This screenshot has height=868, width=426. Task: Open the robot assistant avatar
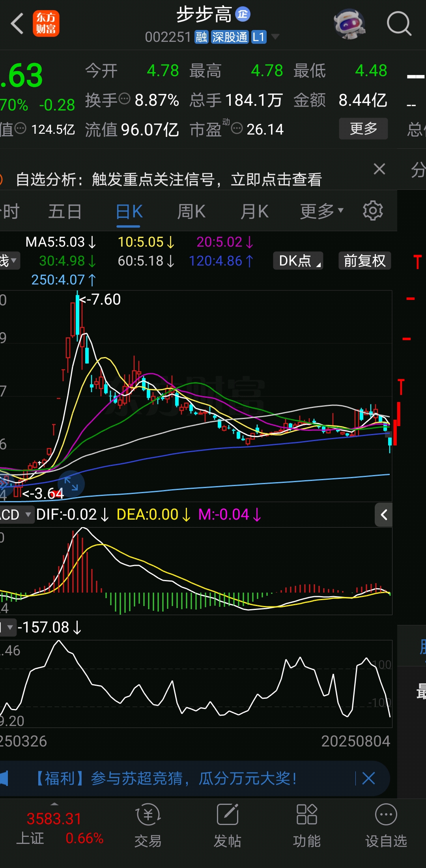coord(349,24)
